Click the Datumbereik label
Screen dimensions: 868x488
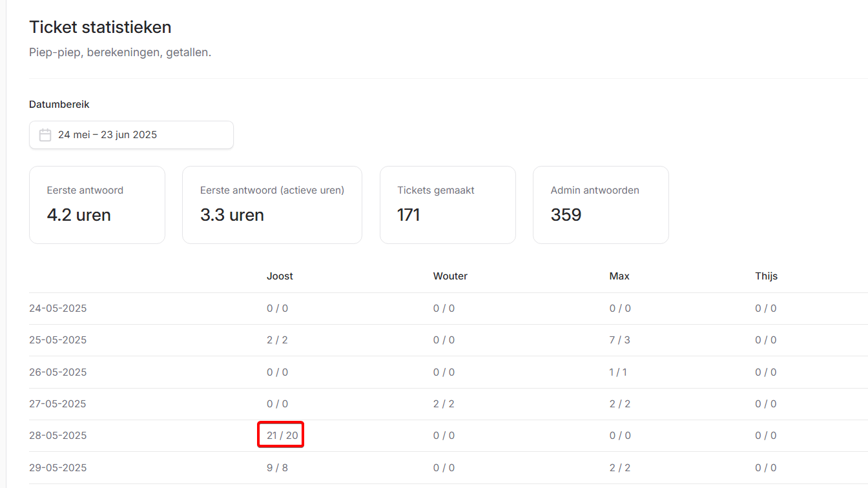coord(59,105)
